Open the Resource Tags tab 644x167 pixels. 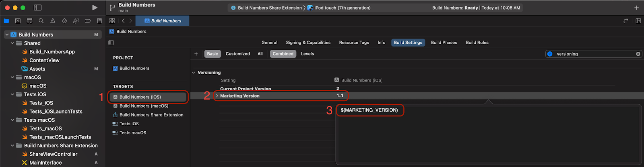pos(354,43)
